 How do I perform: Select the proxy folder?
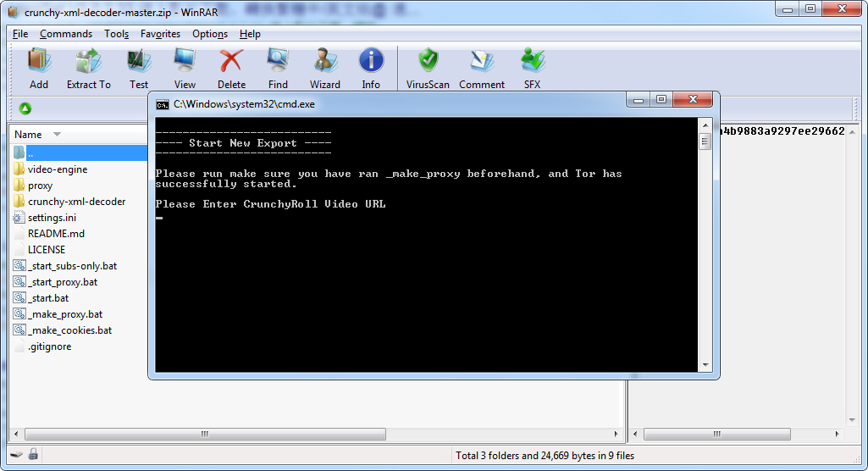[x=40, y=186]
